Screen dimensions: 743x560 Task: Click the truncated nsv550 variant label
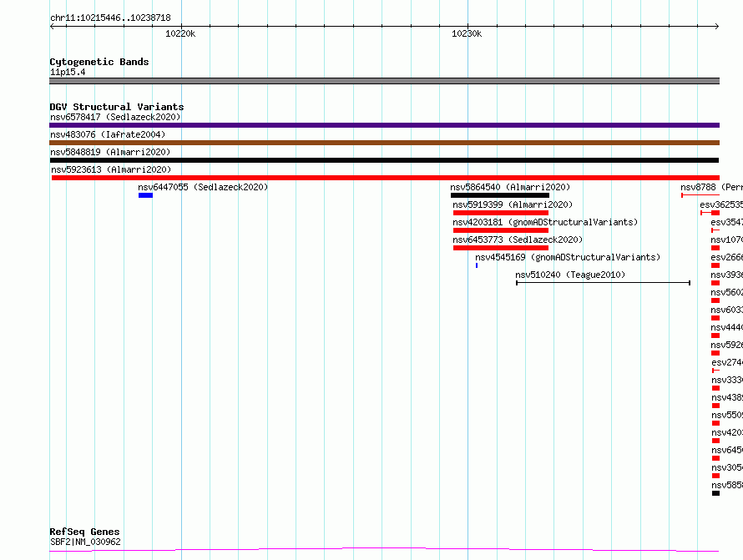tap(727, 415)
